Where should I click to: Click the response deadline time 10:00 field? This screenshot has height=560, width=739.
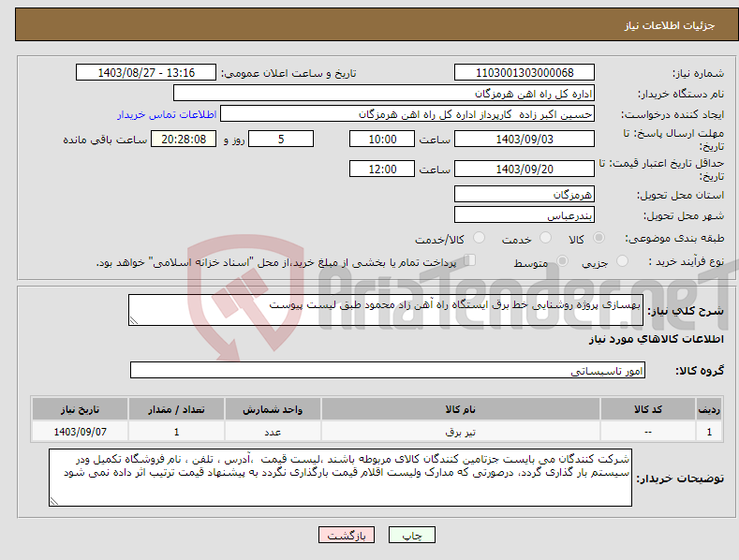point(382,139)
